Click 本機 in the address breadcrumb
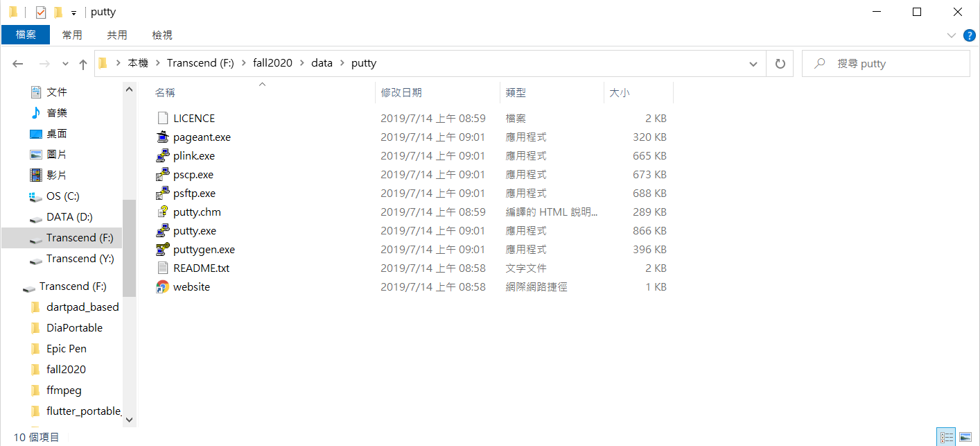The height and width of the screenshot is (446, 980). (138, 63)
